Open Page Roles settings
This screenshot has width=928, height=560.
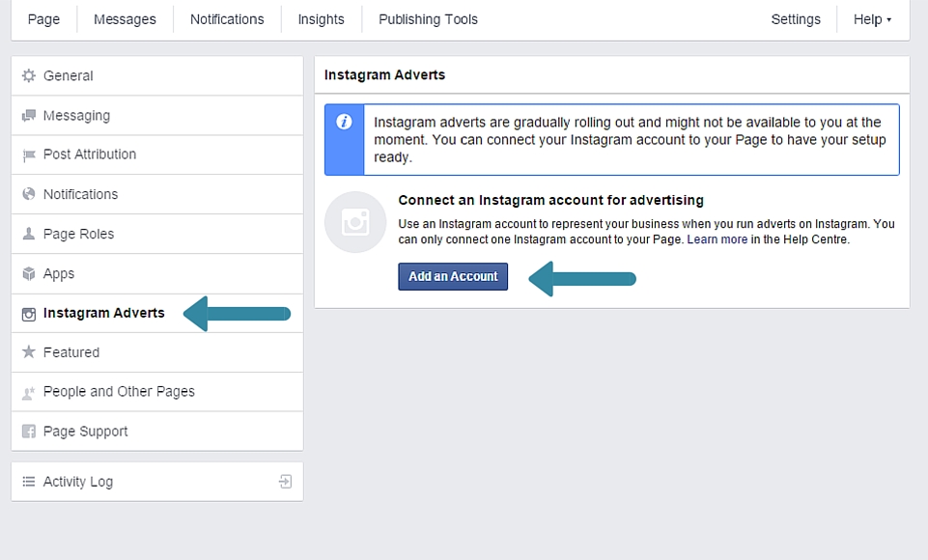click(156, 234)
